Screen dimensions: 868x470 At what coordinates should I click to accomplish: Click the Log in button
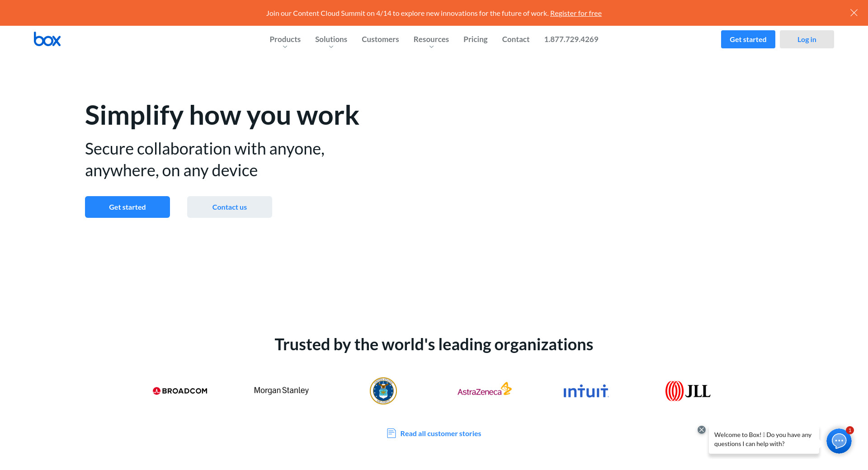[807, 39]
